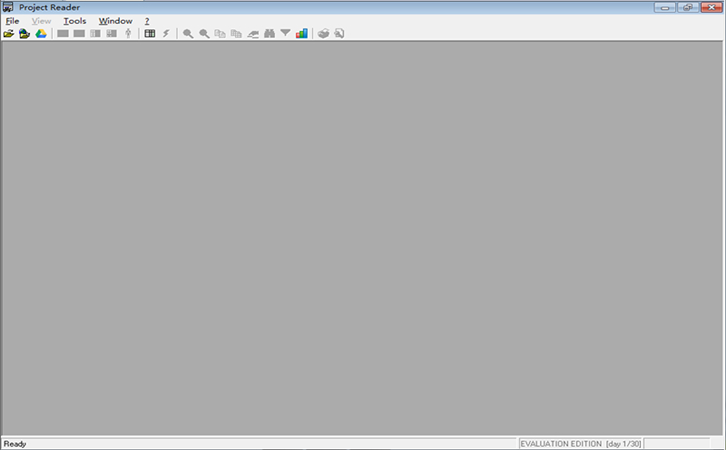
Task: Open the Tools menu
Action: point(75,21)
